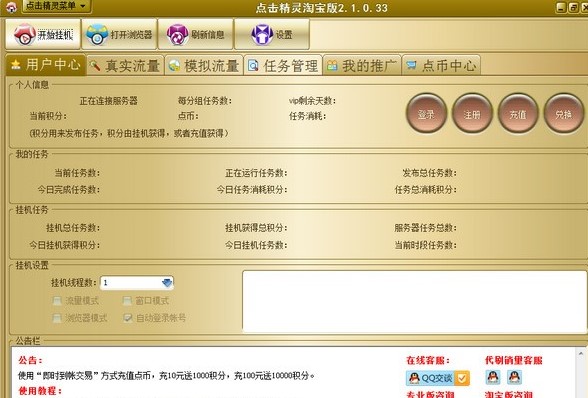Switch to the 用户中心 tab
588x398 pixels.
46,65
